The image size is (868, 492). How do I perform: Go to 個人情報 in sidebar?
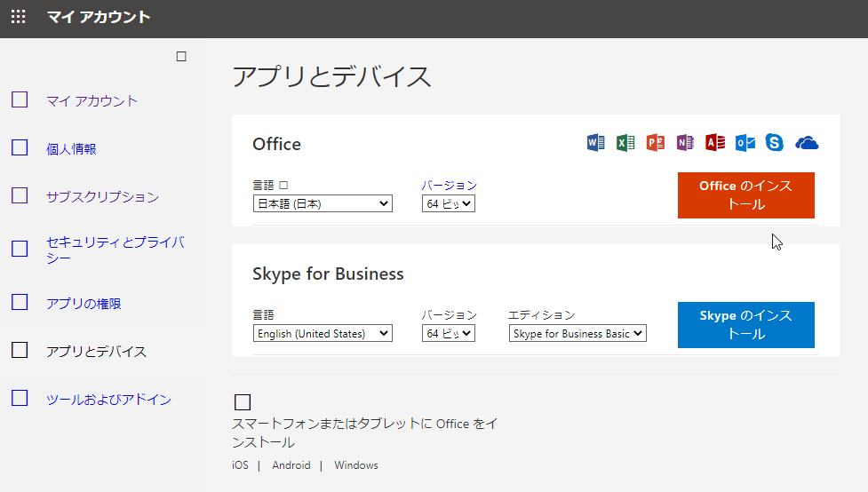pos(71,149)
